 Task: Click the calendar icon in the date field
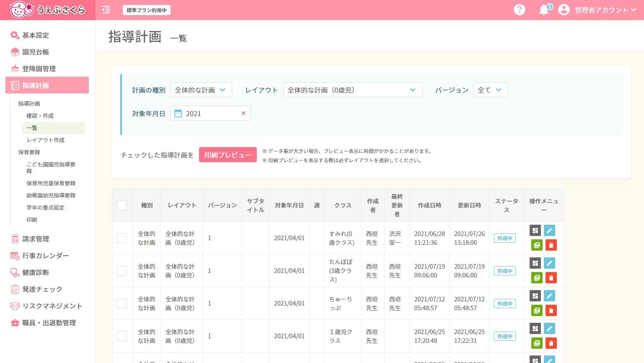[x=178, y=113]
